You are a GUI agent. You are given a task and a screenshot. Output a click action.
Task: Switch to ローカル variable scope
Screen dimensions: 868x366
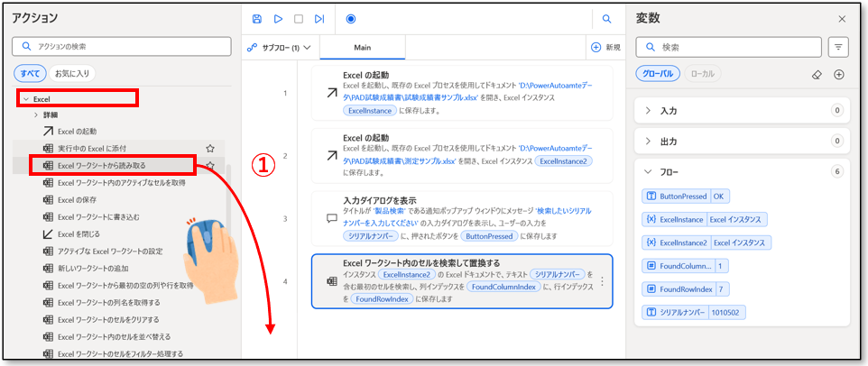click(x=702, y=74)
